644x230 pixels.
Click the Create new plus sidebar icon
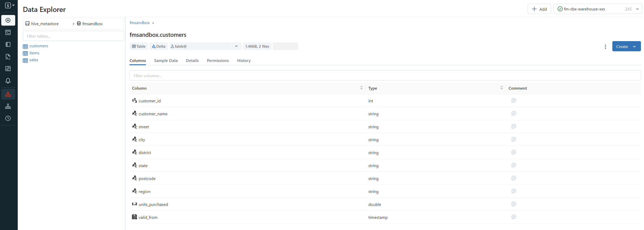[x=8, y=20]
